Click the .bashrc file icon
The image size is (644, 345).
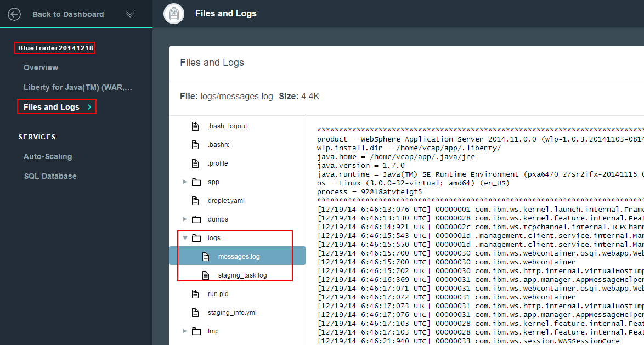[195, 145]
